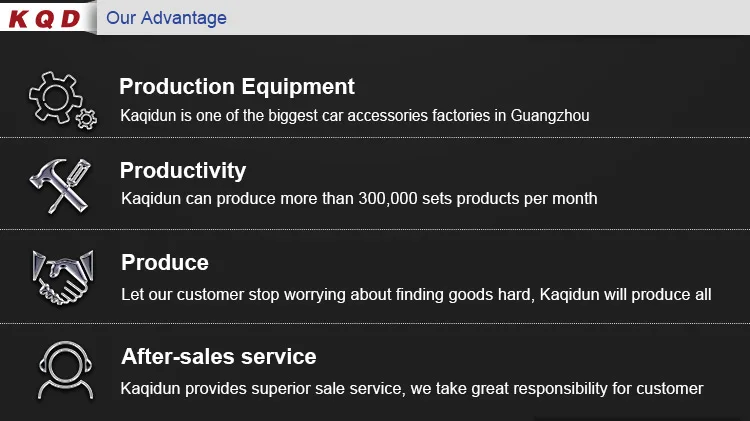The height and width of the screenshot is (421, 750).
Task: Click the superior sale service description
Action: pos(412,388)
